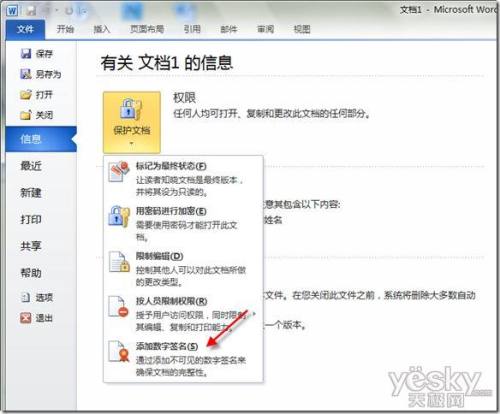Viewport: 500px width, 414px height.
Task: Select 新建 in the backstage sidebar
Action: point(31,193)
